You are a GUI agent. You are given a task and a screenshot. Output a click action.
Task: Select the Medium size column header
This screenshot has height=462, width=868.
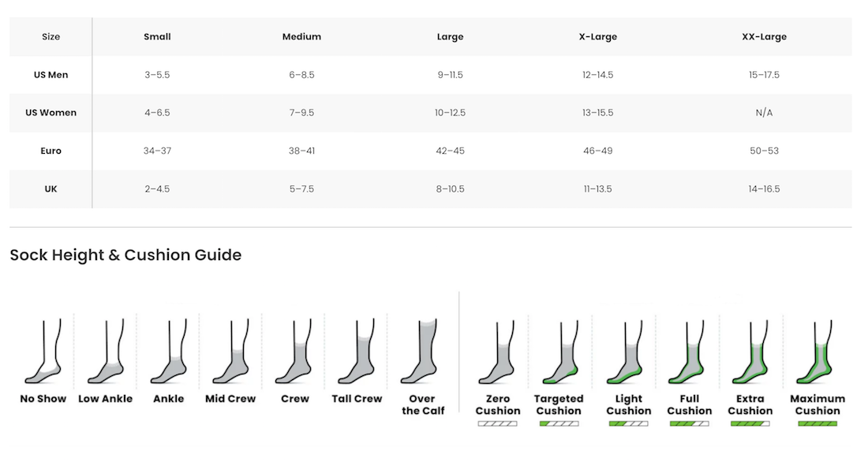tap(301, 36)
